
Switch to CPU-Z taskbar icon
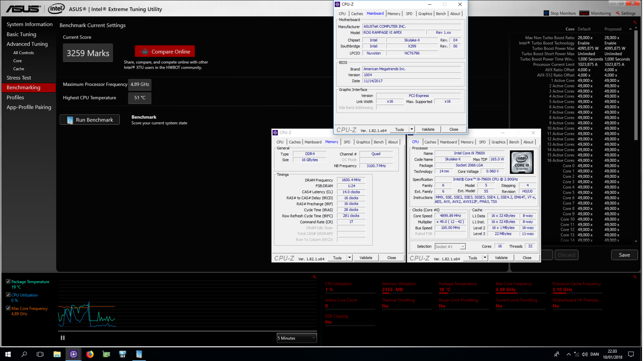pos(73,355)
